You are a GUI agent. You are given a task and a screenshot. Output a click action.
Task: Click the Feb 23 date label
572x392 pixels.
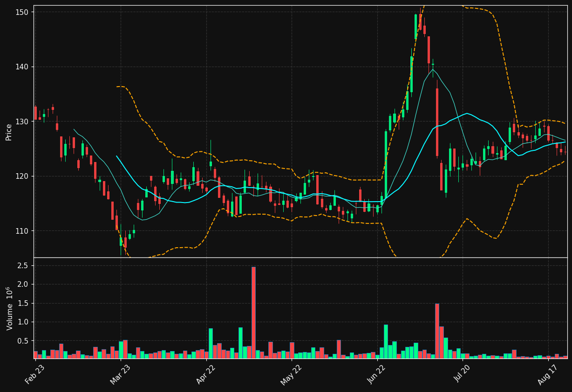point(35,374)
